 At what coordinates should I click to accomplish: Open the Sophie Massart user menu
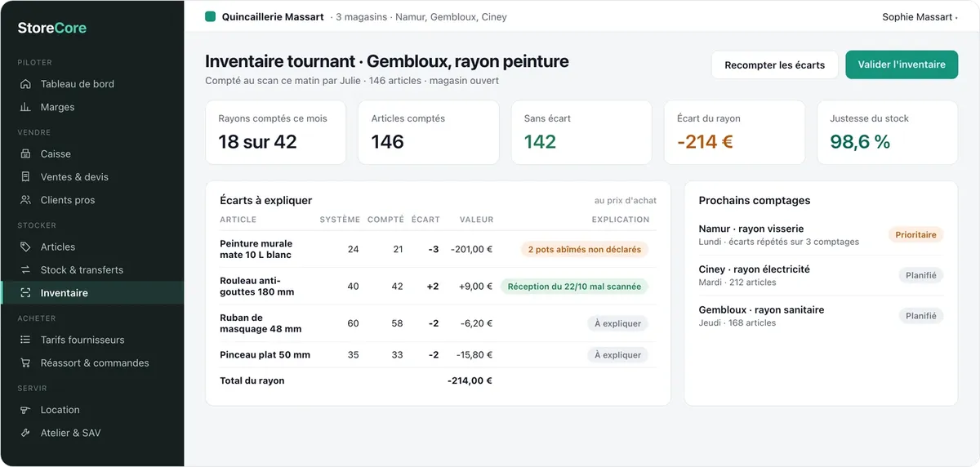pyautogui.click(x=920, y=16)
